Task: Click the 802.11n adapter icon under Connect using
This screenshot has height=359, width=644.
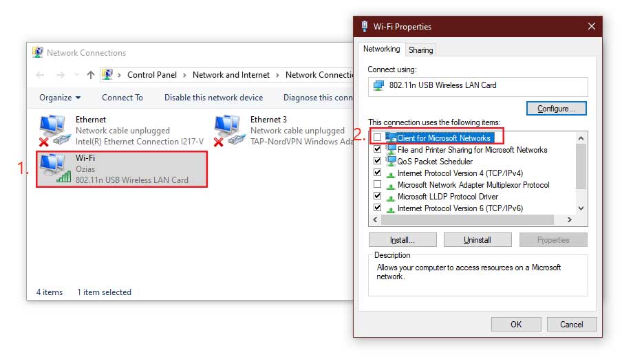Action: (378, 85)
